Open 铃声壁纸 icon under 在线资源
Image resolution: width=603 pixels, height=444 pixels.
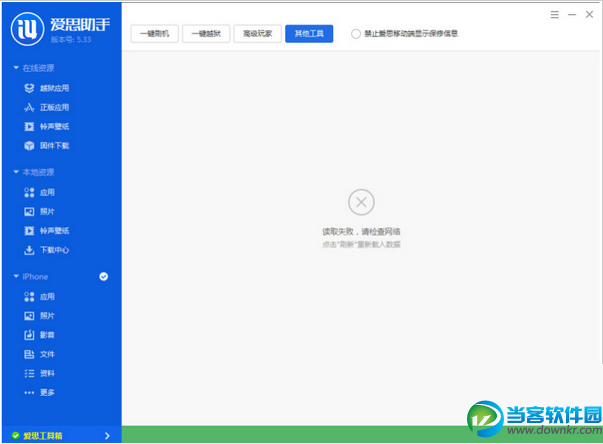(29, 126)
